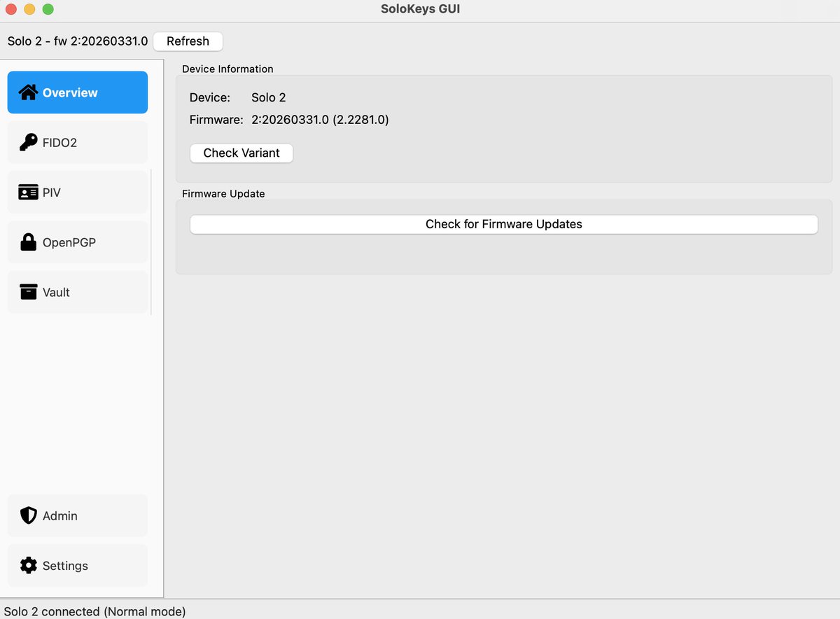Click the gear icon beside Settings
840x619 pixels.
coord(28,566)
